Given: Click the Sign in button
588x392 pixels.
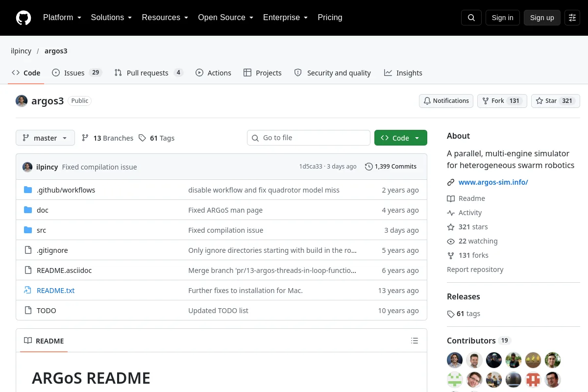Looking at the screenshot, I should [x=502, y=18].
